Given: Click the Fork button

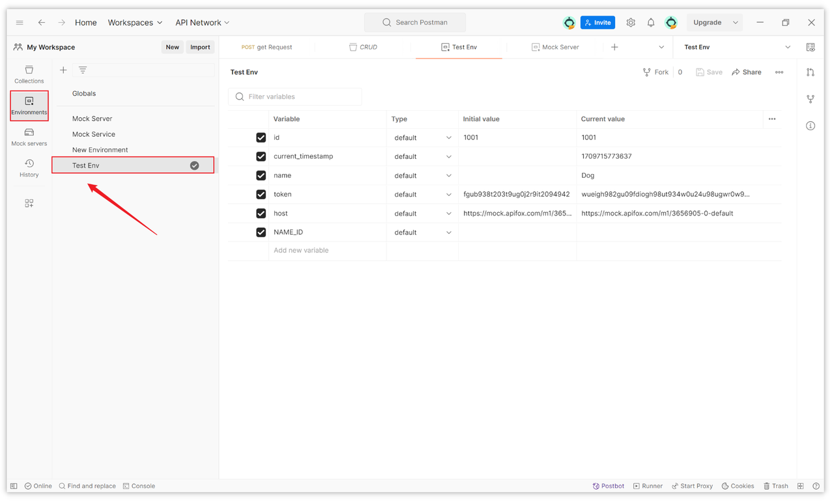Looking at the screenshot, I should point(655,72).
